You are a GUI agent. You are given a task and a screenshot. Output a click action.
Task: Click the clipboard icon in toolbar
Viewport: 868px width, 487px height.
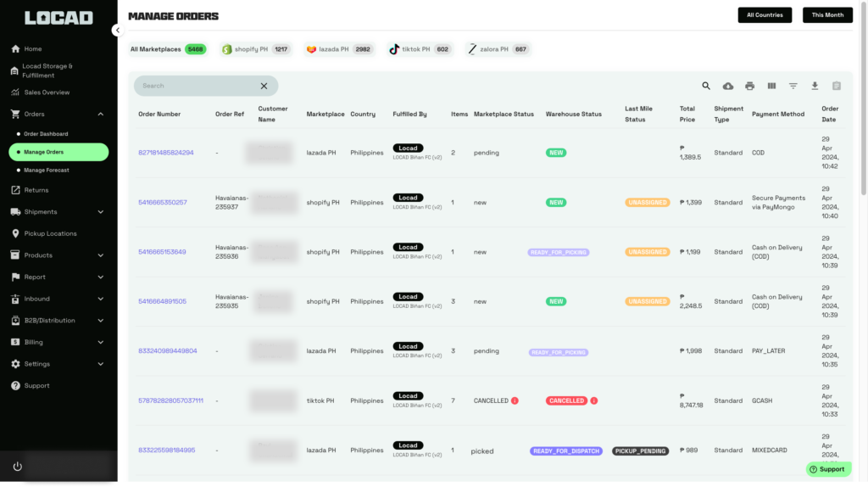pos(837,86)
